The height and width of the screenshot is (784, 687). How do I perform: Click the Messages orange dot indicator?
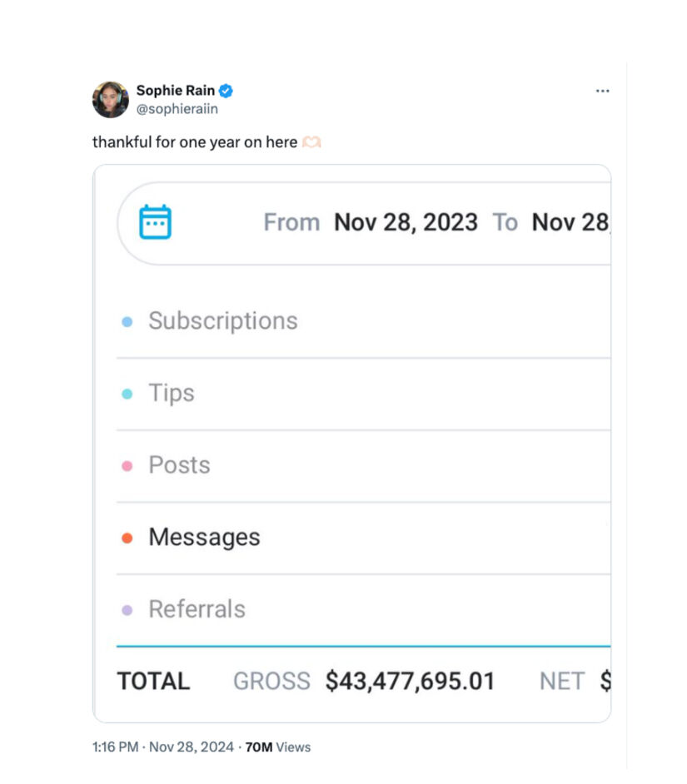[x=127, y=538]
